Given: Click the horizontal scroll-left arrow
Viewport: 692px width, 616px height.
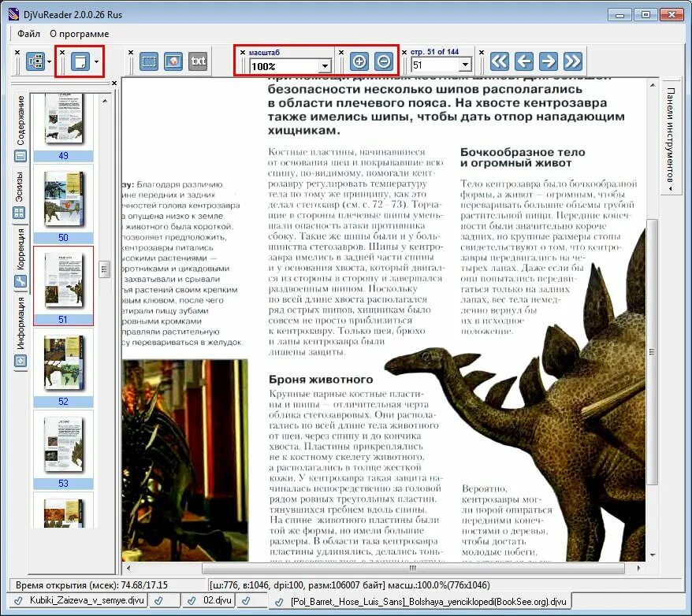Looking at the screenshot, I should pyautogui.click(x=128, y=568).
